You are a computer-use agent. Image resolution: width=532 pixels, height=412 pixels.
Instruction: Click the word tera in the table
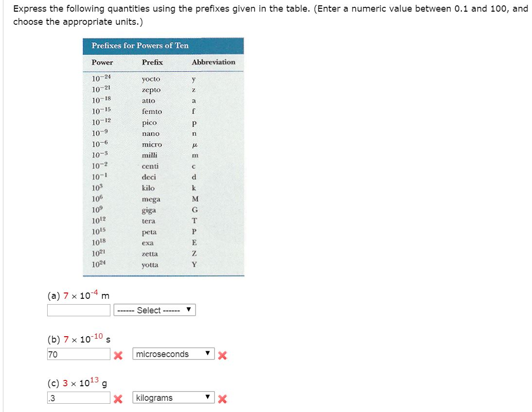pos(149,221)
